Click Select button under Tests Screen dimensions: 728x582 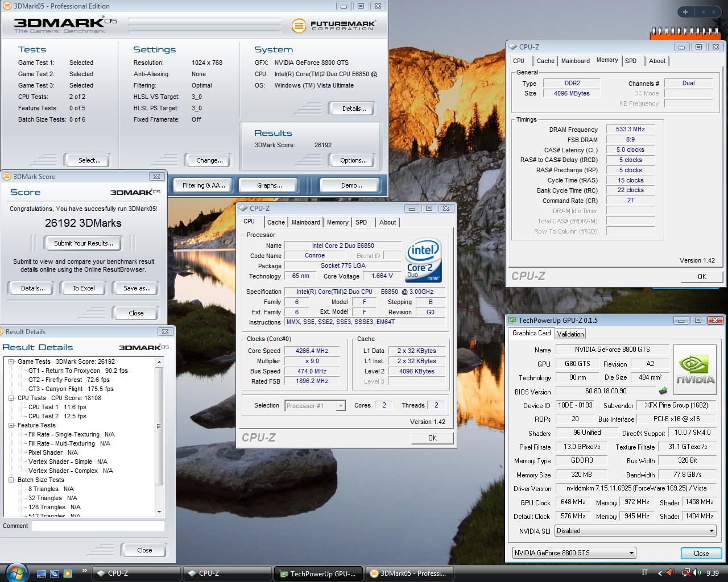pyautogui.click(x=89, y=160)
